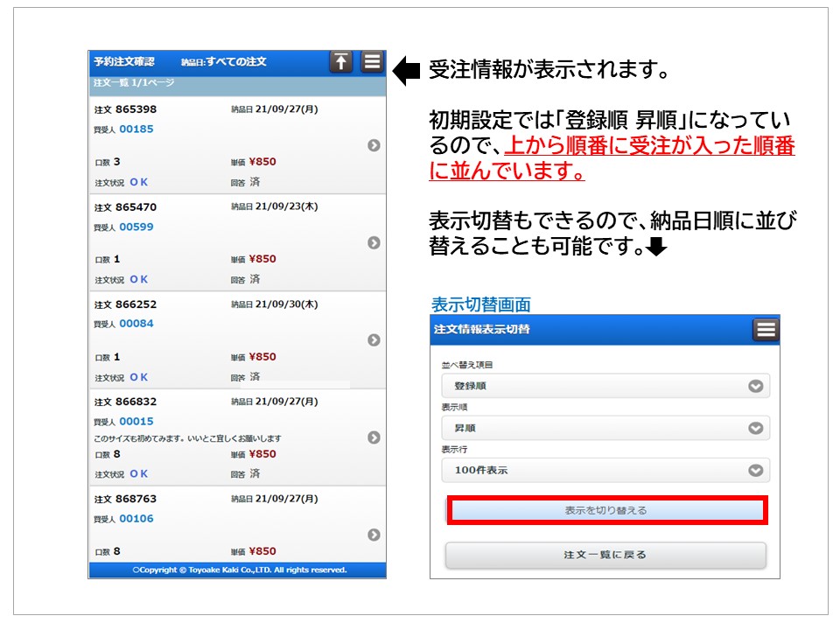This screenshot has width=840, height=630.
Task: Click buyer number 00015 link
Action: point(136,421)
